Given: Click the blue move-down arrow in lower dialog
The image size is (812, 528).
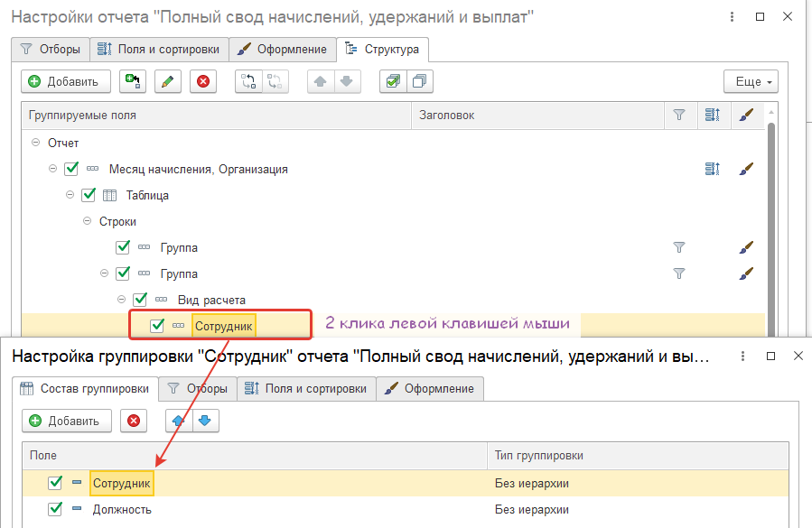Looking at the screenshot, I should (x=206, y=421).
